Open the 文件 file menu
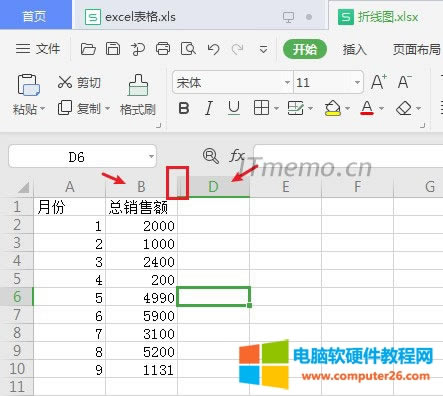This screenshot has width=443, height=396. coord(38,49)
